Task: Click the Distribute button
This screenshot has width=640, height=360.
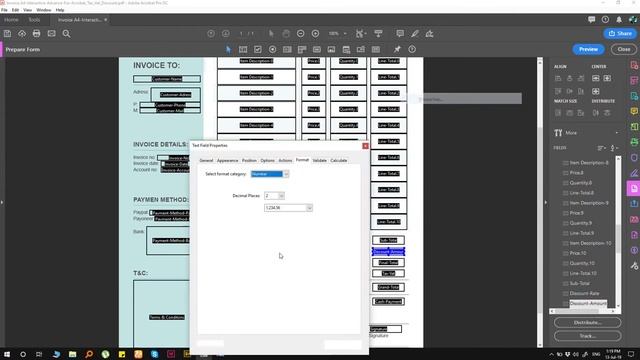Action: point(587,322)
